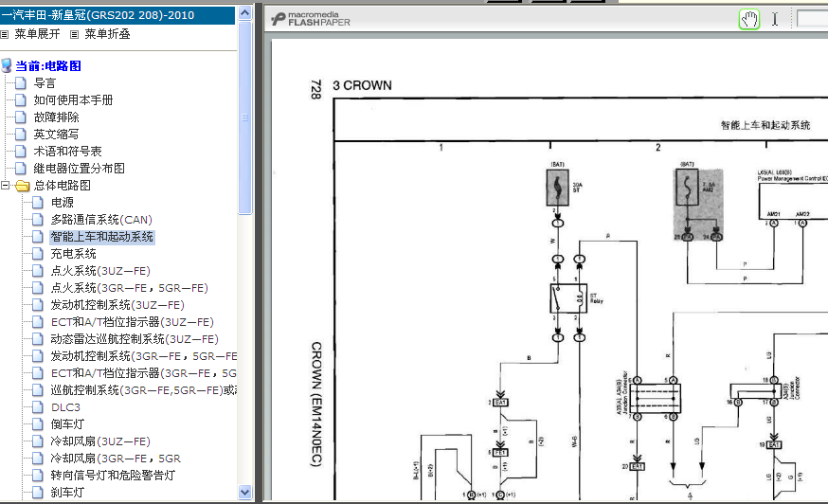828x504 pixels.
Task: Open the 充电系统 diagram
Action: point(73,254)
